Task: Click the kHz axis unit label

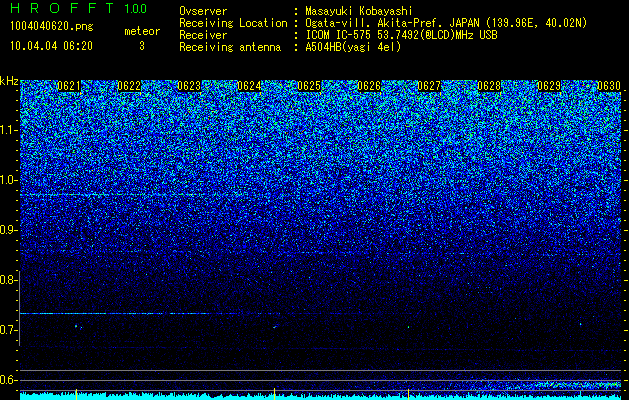Action: coord(9,81)
